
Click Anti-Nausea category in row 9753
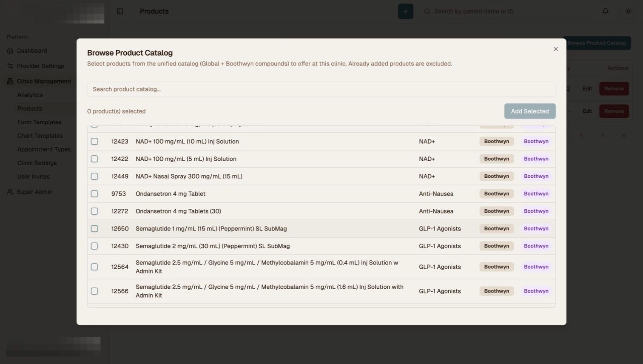pos(436,194)
